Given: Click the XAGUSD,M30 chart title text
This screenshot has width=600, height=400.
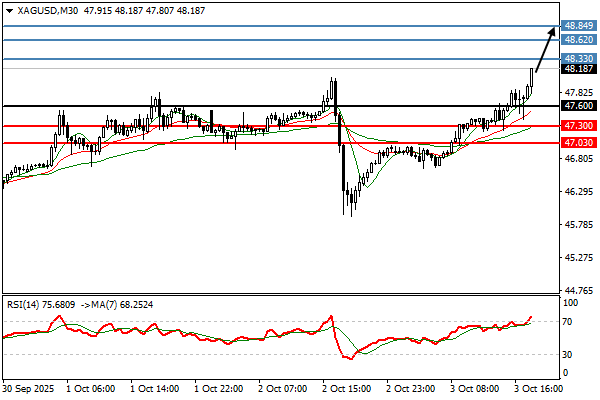Looking at the screenshot, I should click(48, 9).
